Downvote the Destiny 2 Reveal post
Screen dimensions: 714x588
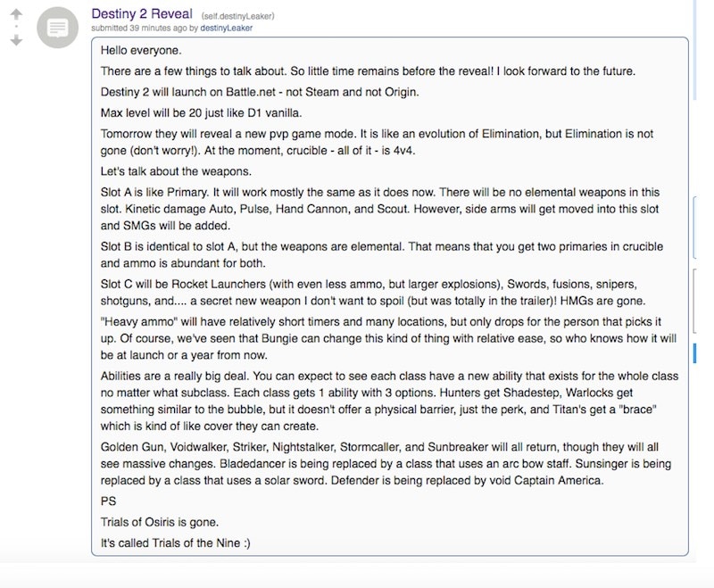point(15,41)
